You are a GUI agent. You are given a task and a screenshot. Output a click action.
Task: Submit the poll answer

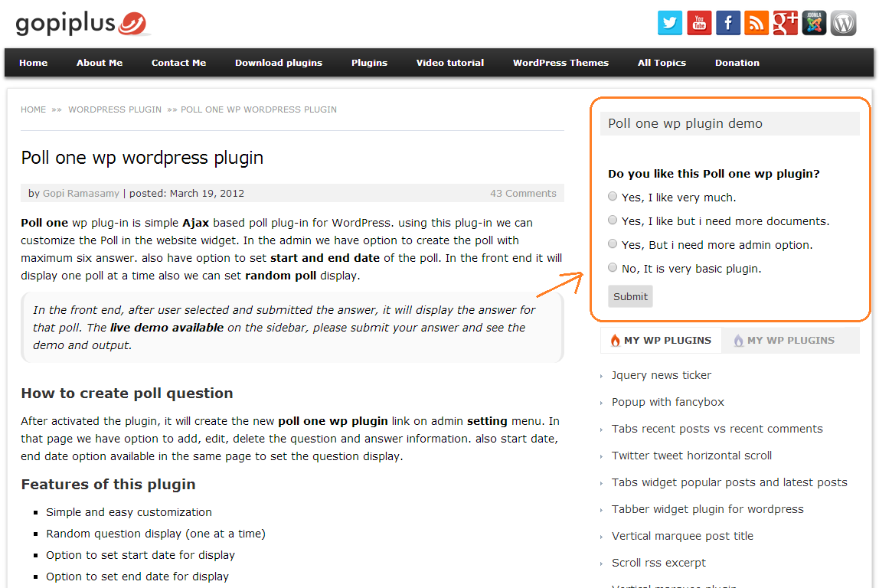(x=630, y=296)
